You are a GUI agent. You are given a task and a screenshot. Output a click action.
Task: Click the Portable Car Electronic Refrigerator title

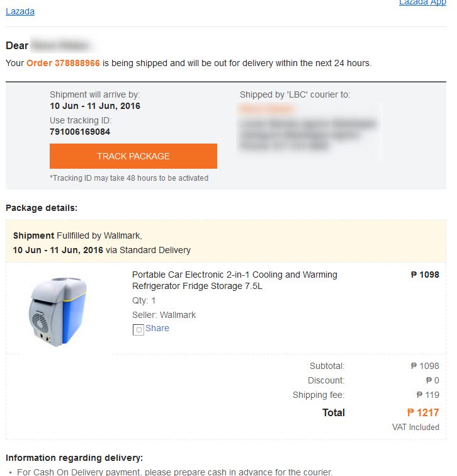point(234,280)
